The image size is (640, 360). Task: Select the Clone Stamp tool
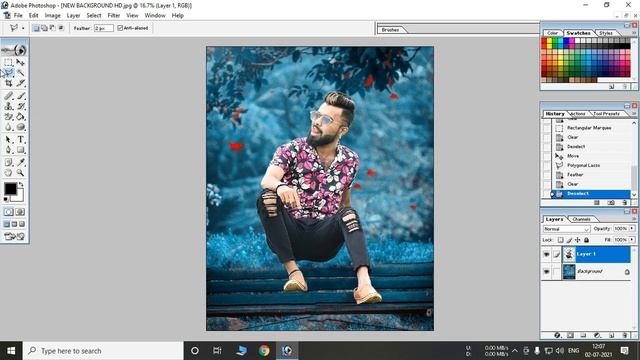pos(8,106)
